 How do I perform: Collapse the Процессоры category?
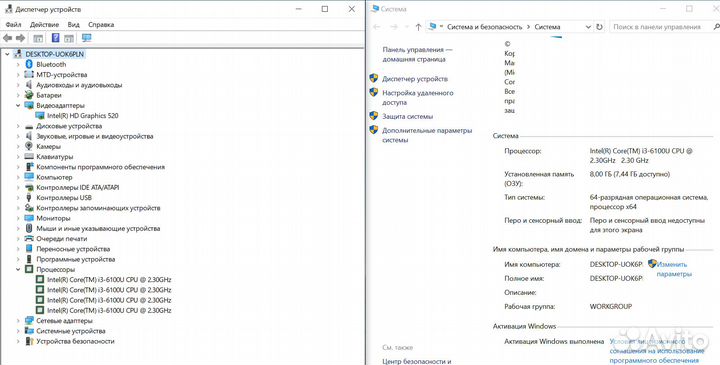click(x=18, y=270)
